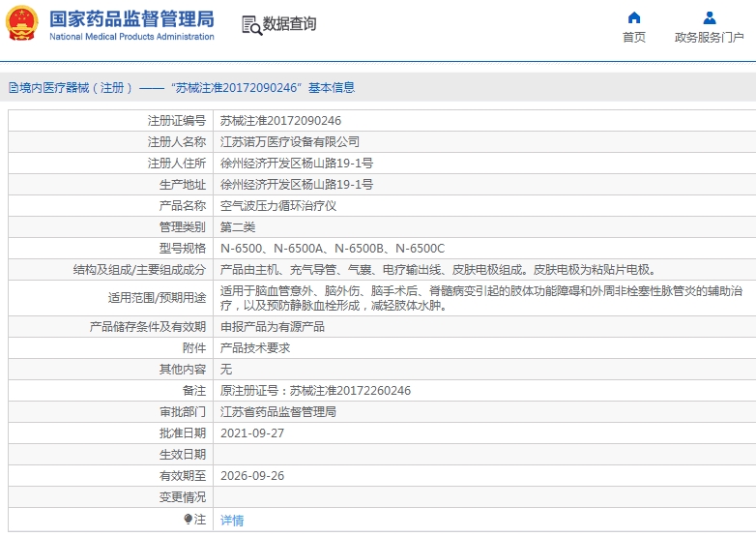Click the 型号规格 label
The height and width of the screenshot is (537, 756).
183,248
